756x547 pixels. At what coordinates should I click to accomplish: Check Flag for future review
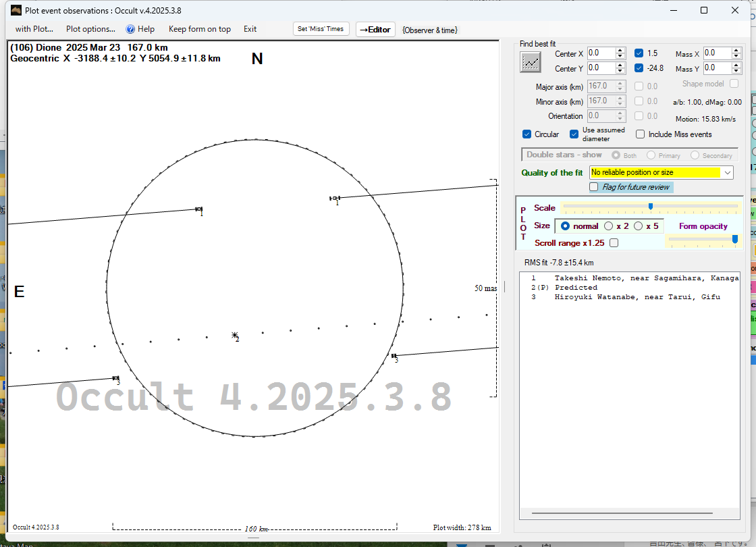(594, 187)
